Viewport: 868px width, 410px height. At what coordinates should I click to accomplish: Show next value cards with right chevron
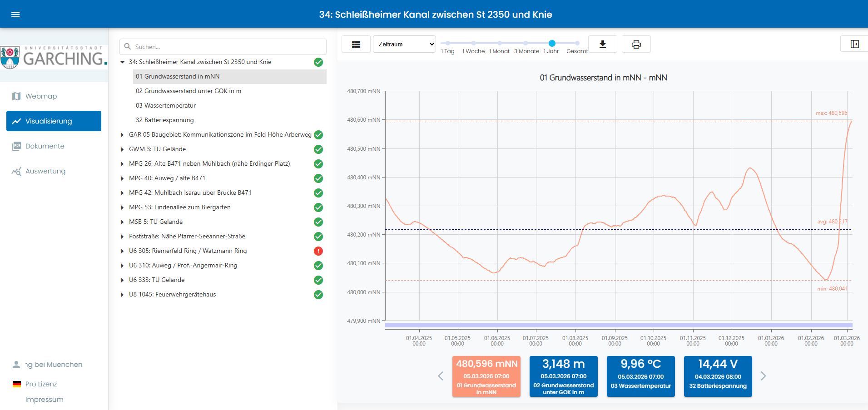coord(763,376)
